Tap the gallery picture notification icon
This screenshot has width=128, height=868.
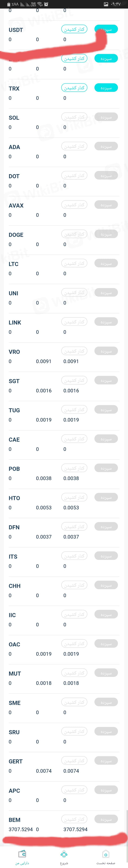pos(106,4)
